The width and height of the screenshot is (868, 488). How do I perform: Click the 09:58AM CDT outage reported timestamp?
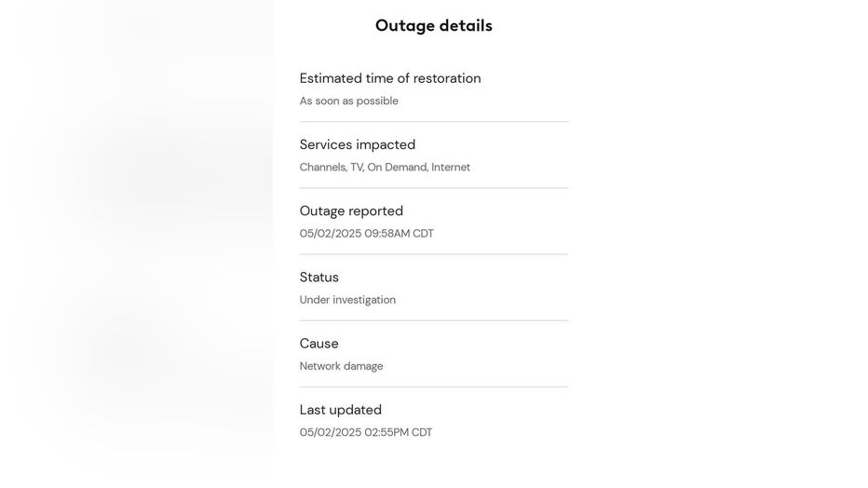click(366, 234)
